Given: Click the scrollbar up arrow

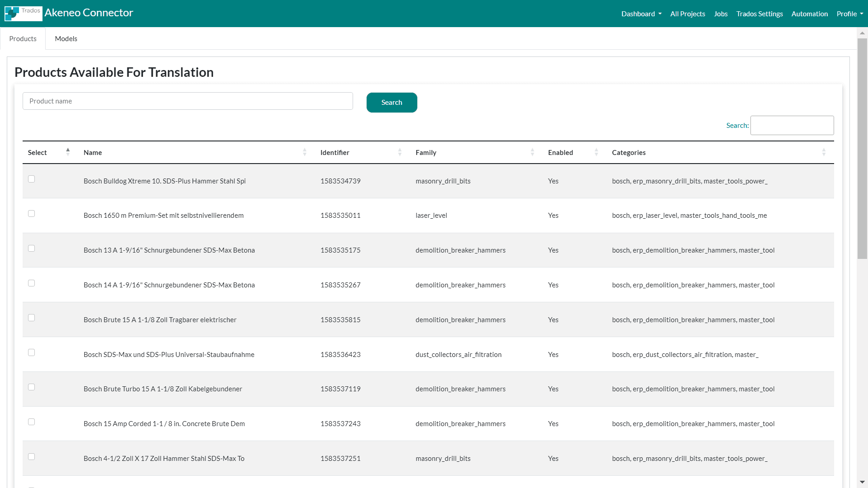Looking at the screenshot, I should [862, 33].
